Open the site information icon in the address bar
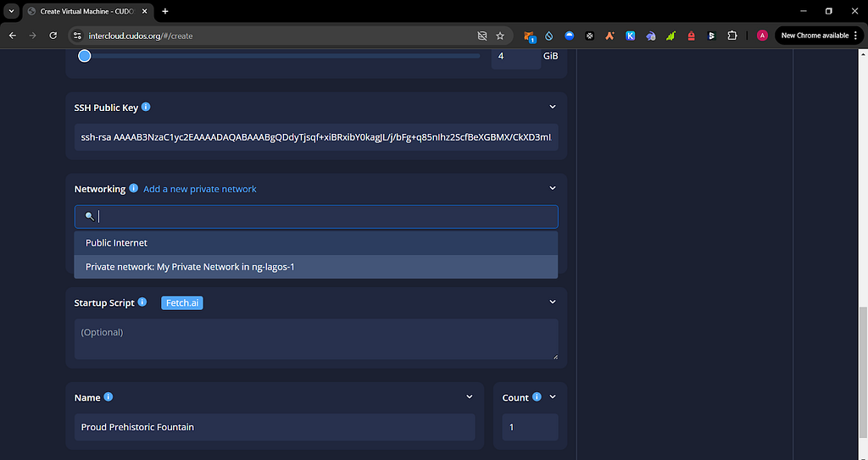The width and height of the screenshot is (868, 460). point(77,36)
